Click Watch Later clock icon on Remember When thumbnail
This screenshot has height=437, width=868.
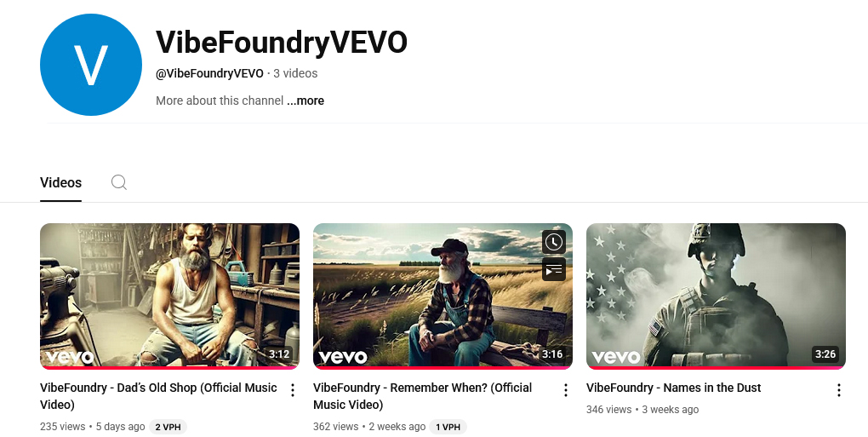[554, 242]
